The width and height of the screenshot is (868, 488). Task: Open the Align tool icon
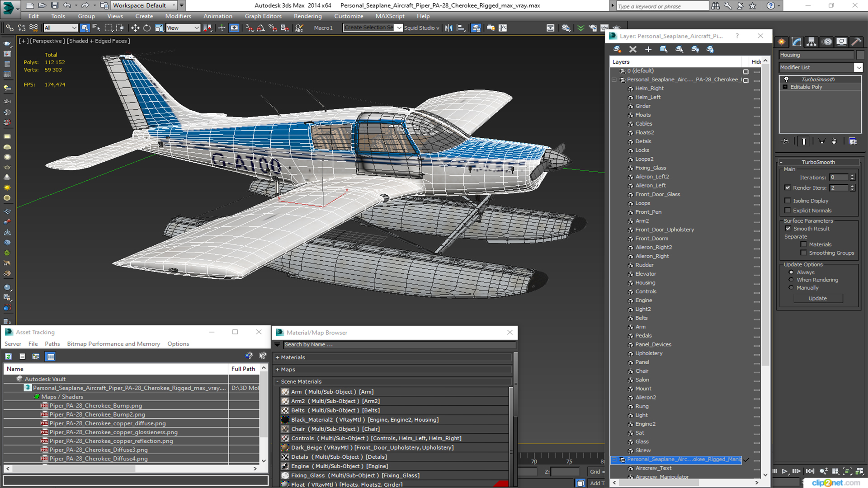461,28
